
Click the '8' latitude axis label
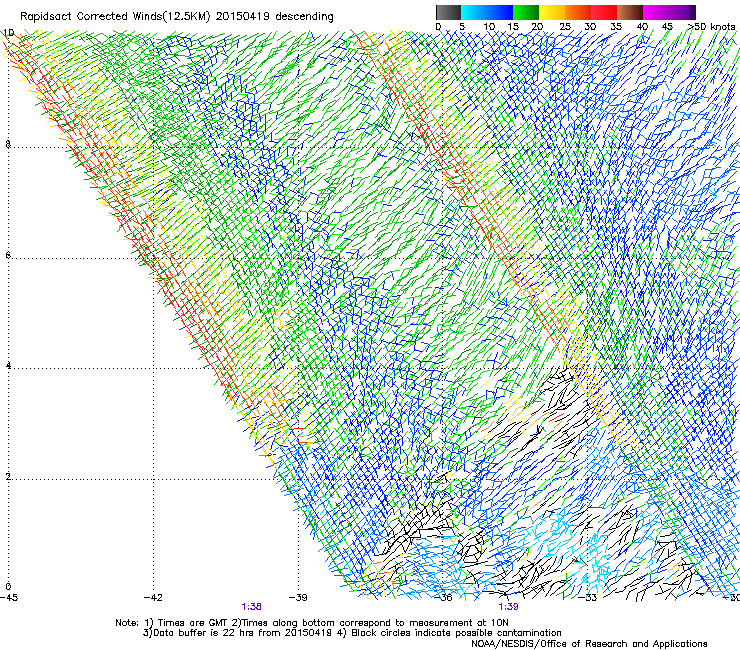pos(8,144)
